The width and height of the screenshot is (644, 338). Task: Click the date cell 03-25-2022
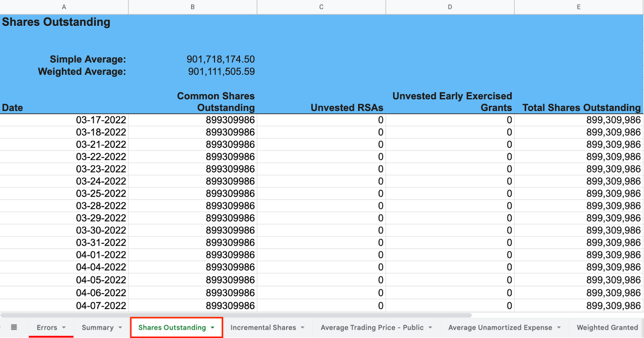[64, 193]
